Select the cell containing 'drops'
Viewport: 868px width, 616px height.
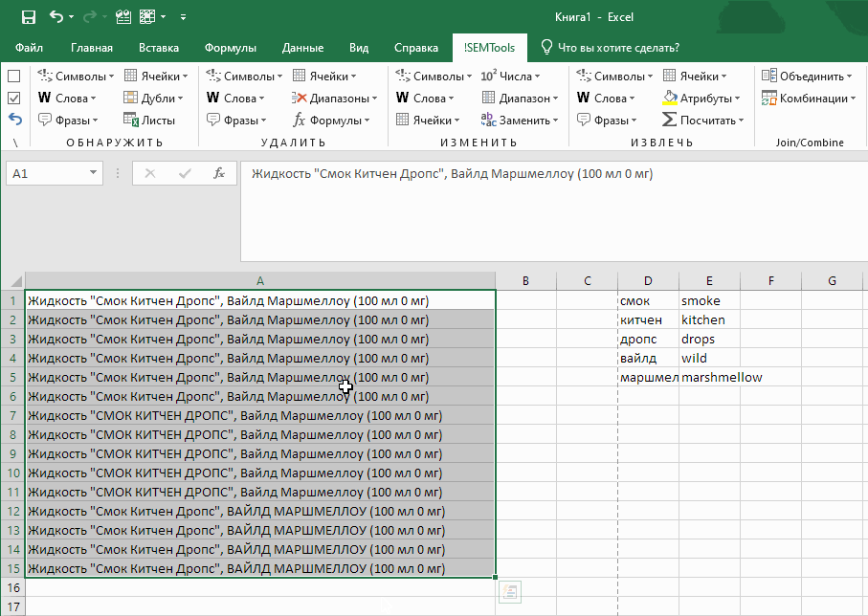(709, 340)
